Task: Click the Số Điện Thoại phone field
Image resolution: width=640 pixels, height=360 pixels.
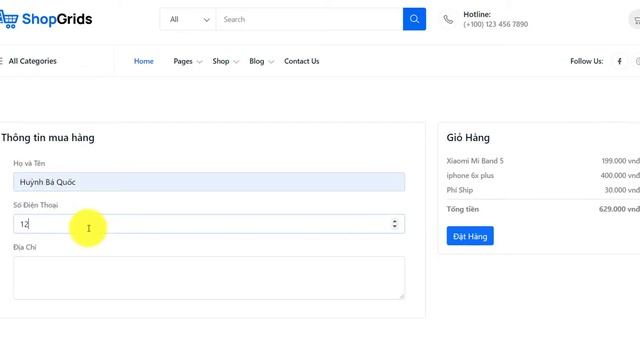Action: pos(209,224)
